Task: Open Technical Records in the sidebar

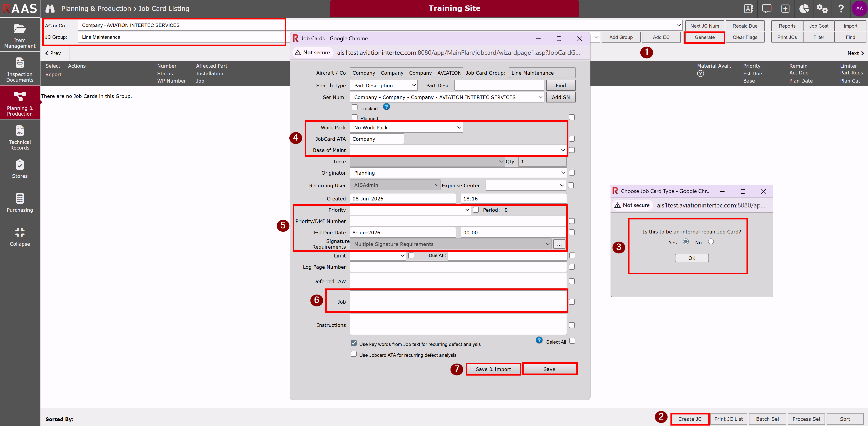Action: coord(20,137)
